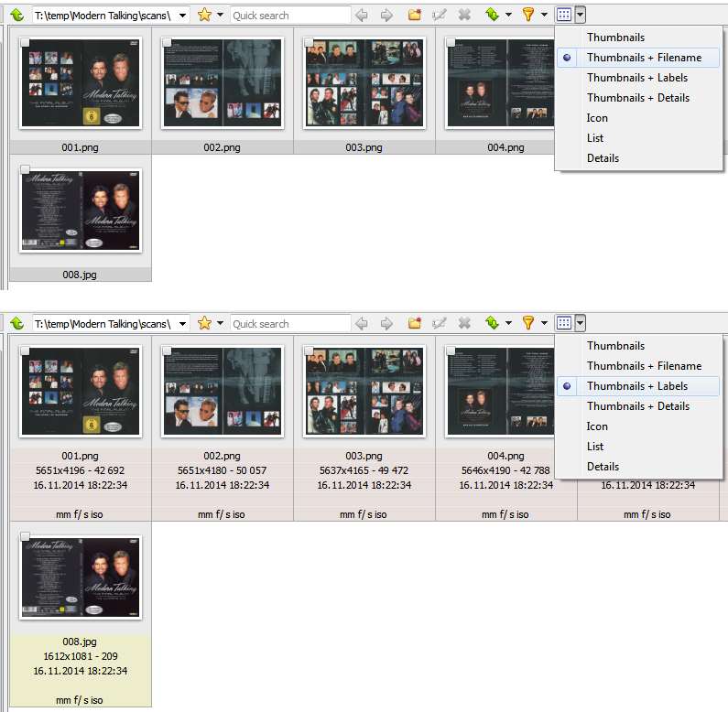The width and height of the screenshot is (728, 712).
Task: Click rename icon in upper panel toolbar
Action: click(x=440, y=16)
